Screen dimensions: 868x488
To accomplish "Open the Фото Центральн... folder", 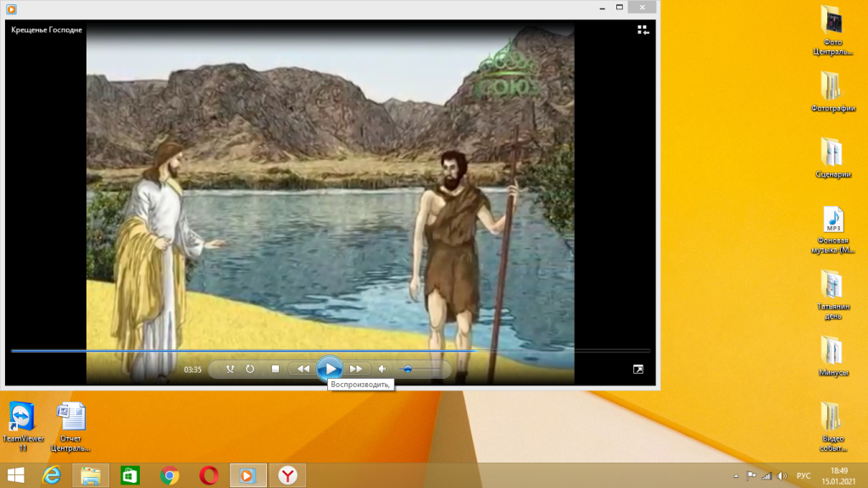I will [832, 30].
